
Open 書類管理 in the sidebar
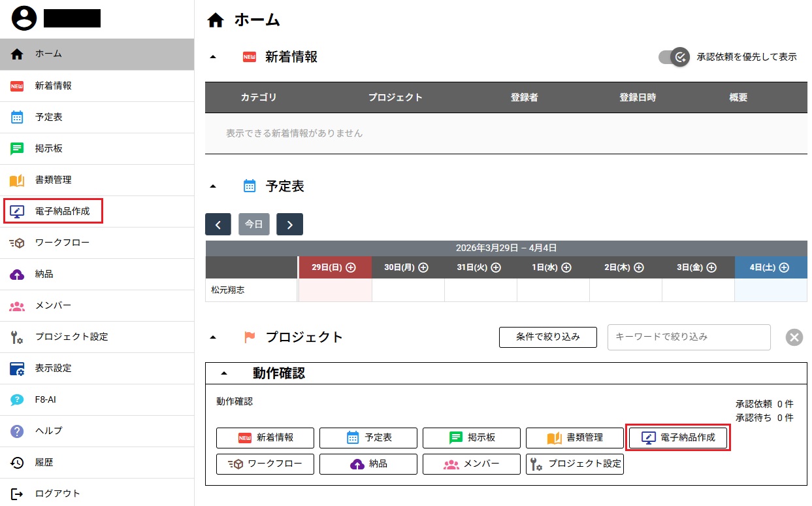pyautogui.click(x=97, y=180)
